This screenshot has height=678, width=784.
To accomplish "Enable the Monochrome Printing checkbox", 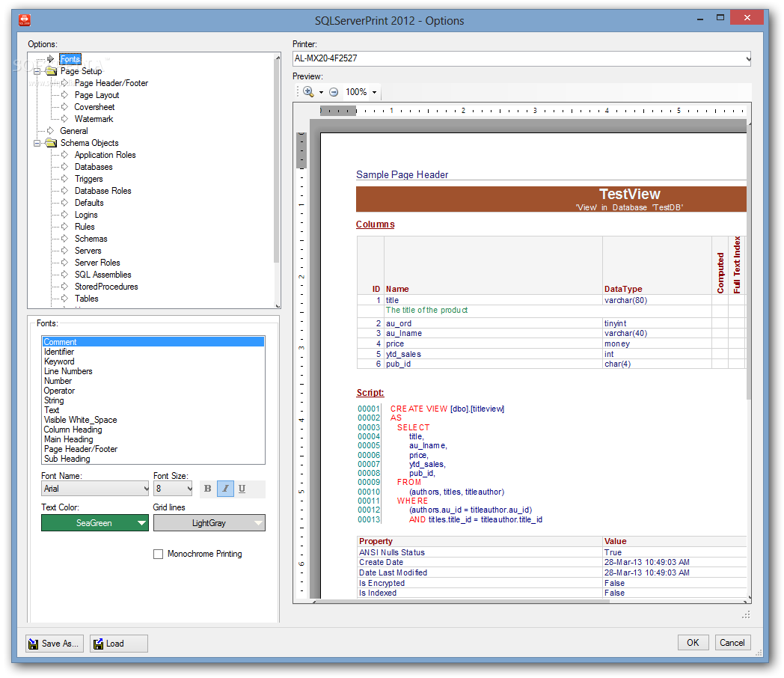I will 158,554.
